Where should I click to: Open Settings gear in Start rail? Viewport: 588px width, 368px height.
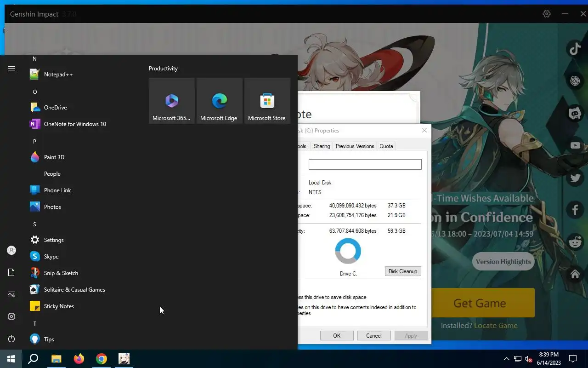tap(11, 316)
